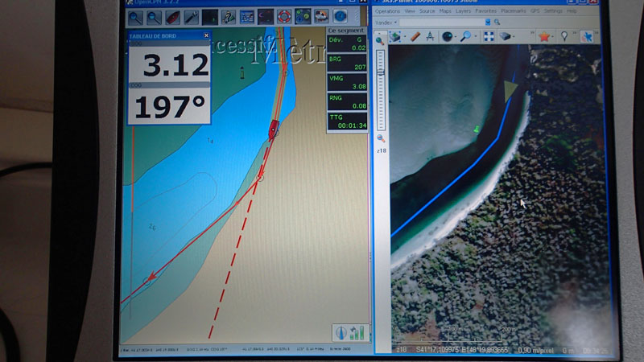Screen dimensions: 644x362
Task: Select the area selection tool
Action: pyautogui.click(x=395, y=37)
